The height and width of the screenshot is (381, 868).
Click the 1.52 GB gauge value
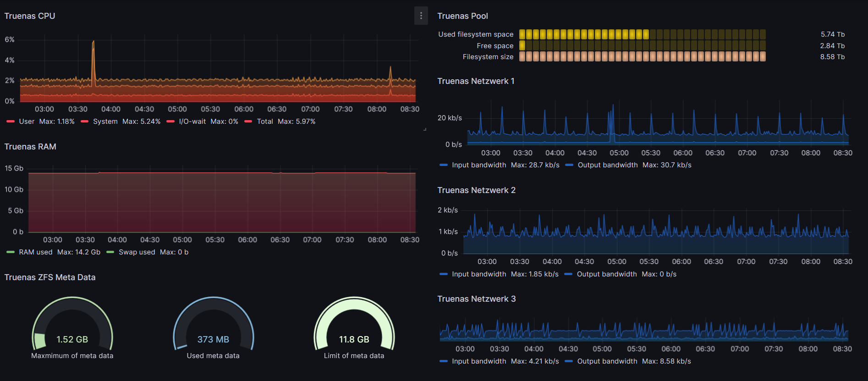click(x=72, y=339)
